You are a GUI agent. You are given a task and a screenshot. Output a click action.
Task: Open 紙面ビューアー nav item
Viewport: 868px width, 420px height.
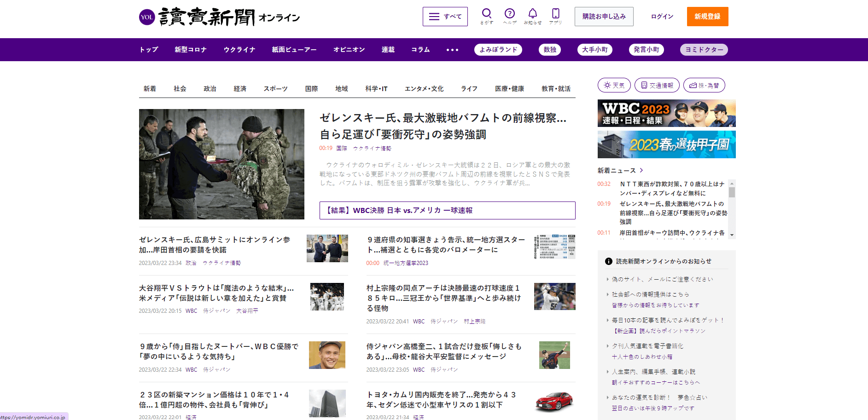(x=294, y=50)
